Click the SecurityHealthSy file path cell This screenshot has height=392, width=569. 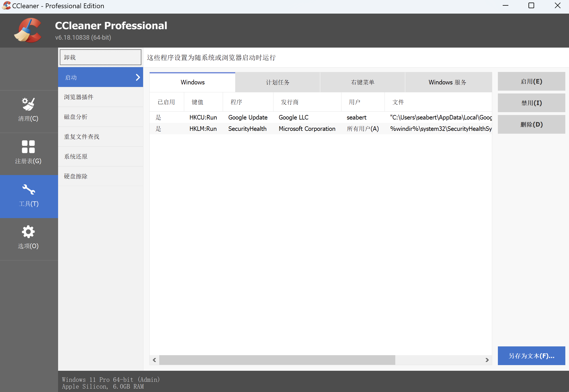coord(441,129)
